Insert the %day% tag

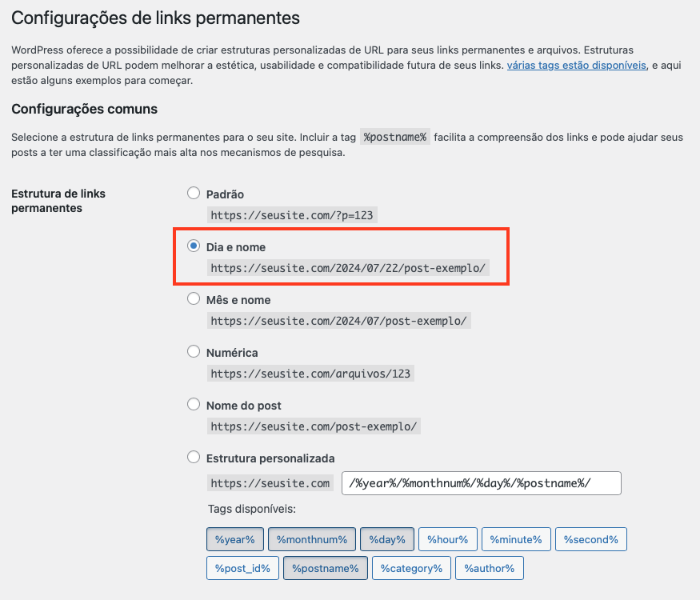point(386,539)
